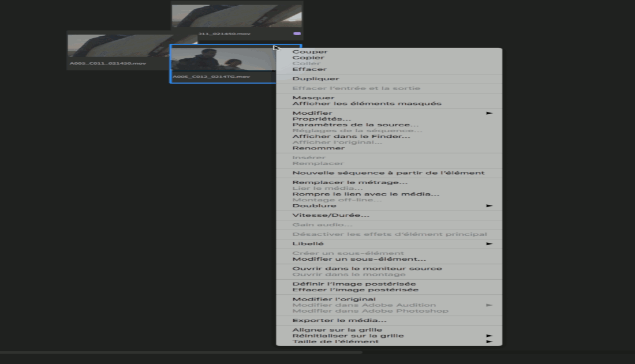Select Remplacer le métrage...

[x=389, y=183]
